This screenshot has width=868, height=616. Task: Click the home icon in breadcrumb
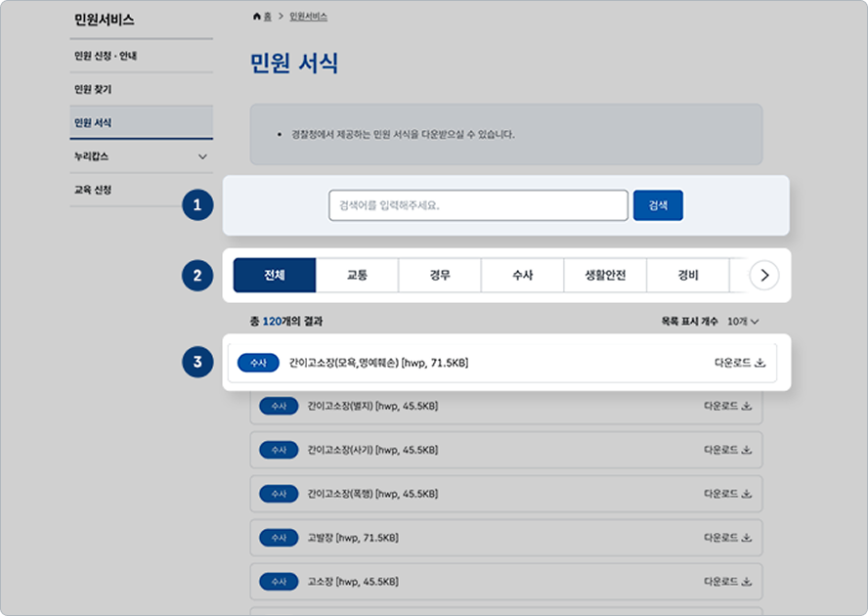[257, 17]
